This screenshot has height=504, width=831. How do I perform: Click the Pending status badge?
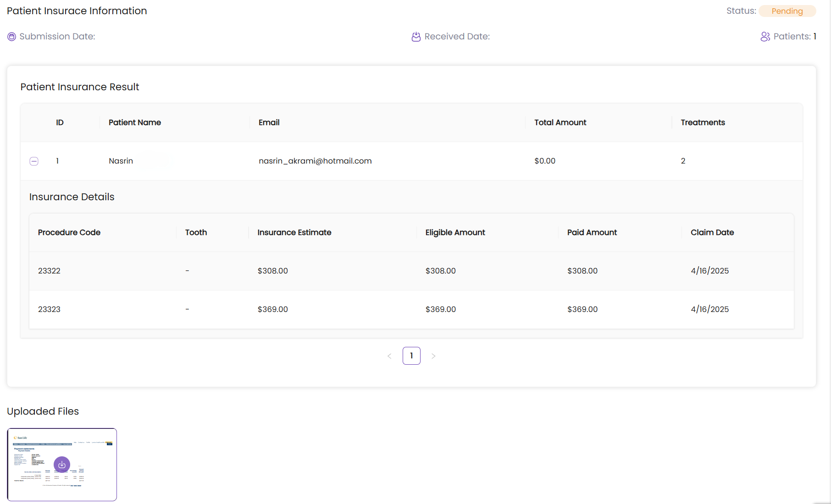click(x=787, y=11)
